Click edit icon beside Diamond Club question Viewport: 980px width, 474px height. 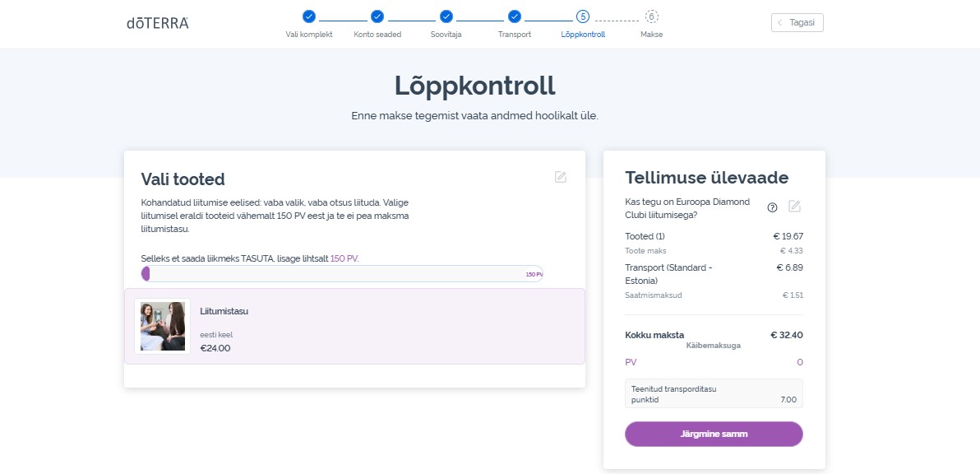[x=794, y=207]
